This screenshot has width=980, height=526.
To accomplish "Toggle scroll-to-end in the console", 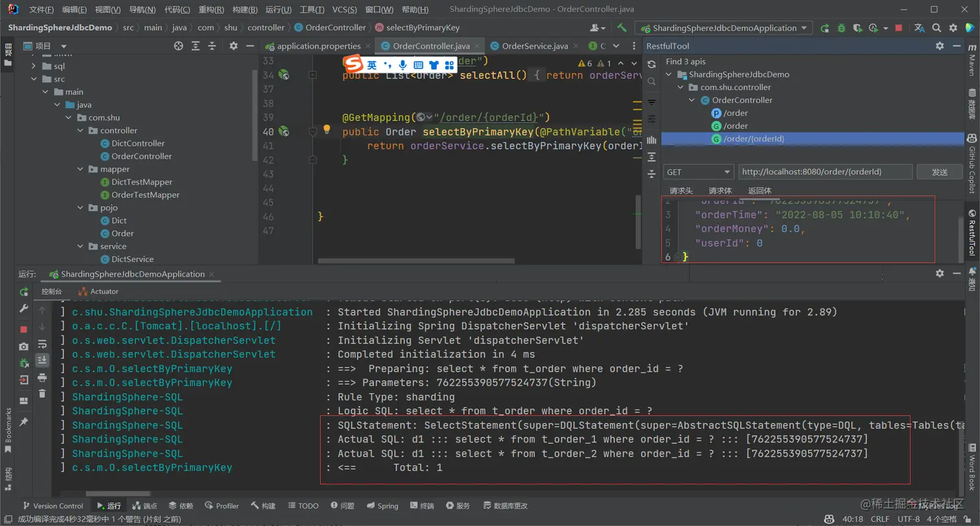I will point(42,360).
